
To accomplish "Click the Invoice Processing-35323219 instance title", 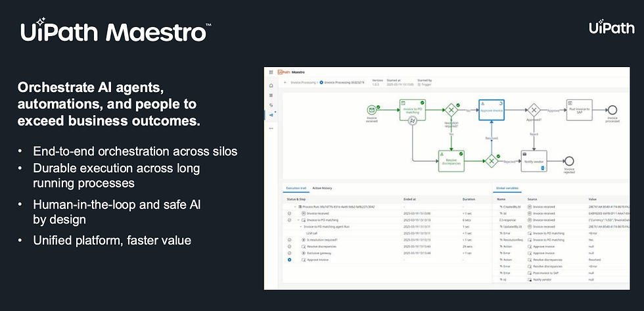I will point(344,83).
